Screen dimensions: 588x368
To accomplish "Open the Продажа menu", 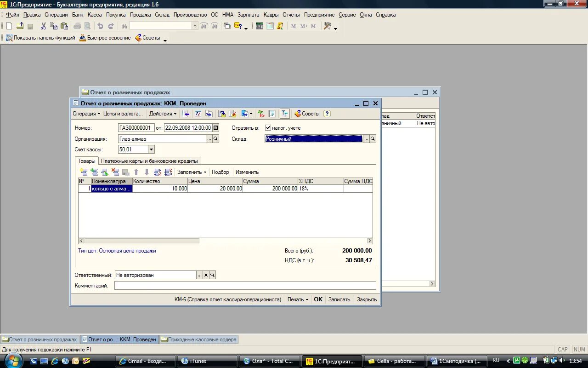I will [x=140, y=15].
